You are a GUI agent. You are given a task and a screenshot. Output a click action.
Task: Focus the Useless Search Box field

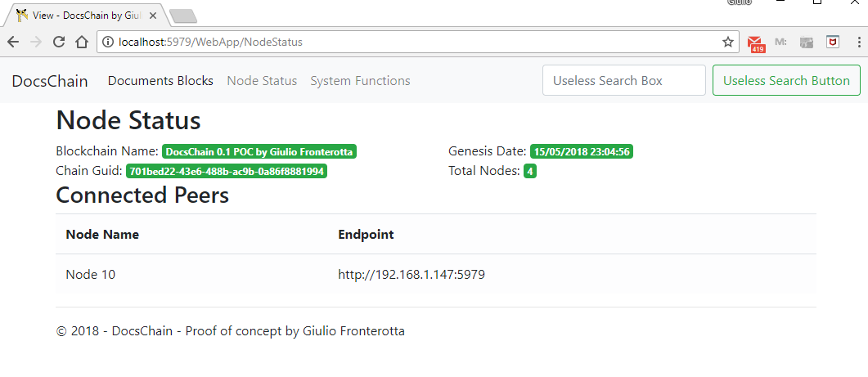tap(623, 80)
